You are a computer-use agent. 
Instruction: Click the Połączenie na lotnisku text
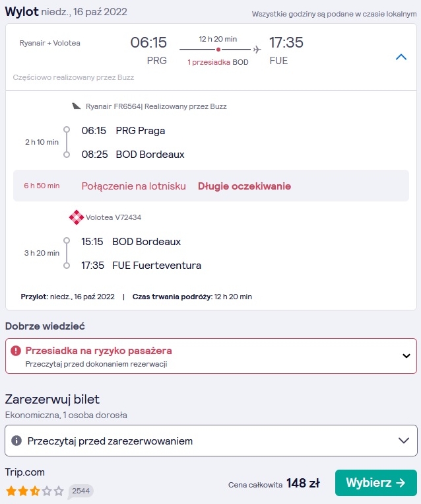[133, 186]
